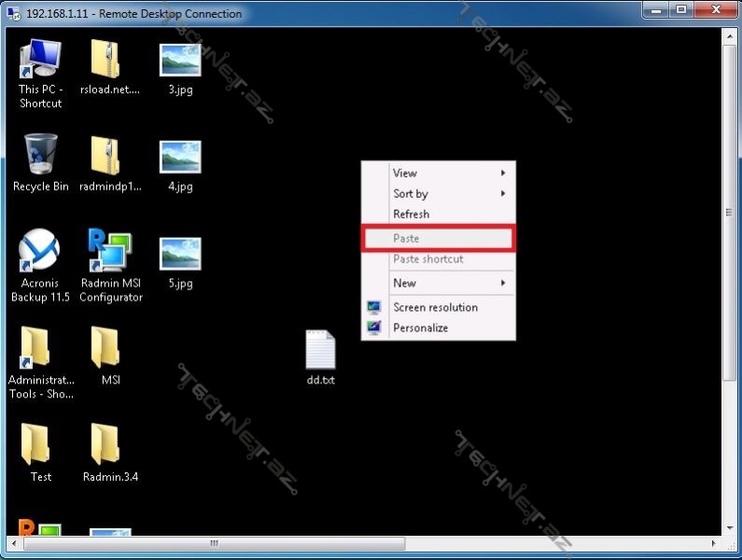Select the 3.jpg image thumbnail
This screenshot has height=560, width=742.
coord(180,60)
